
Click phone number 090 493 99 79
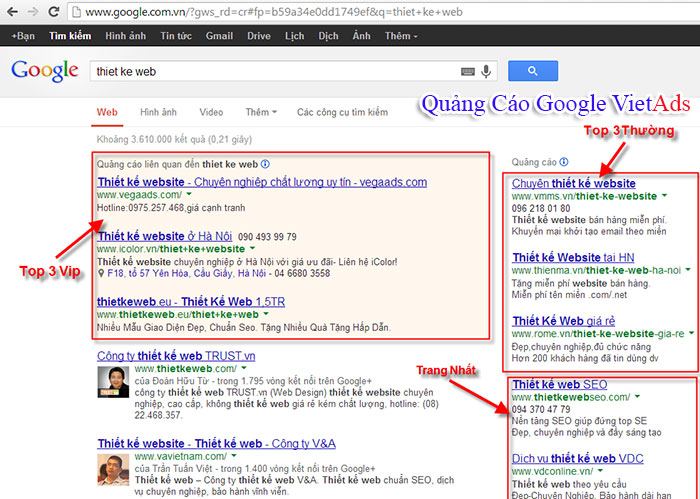pos(267,237)
